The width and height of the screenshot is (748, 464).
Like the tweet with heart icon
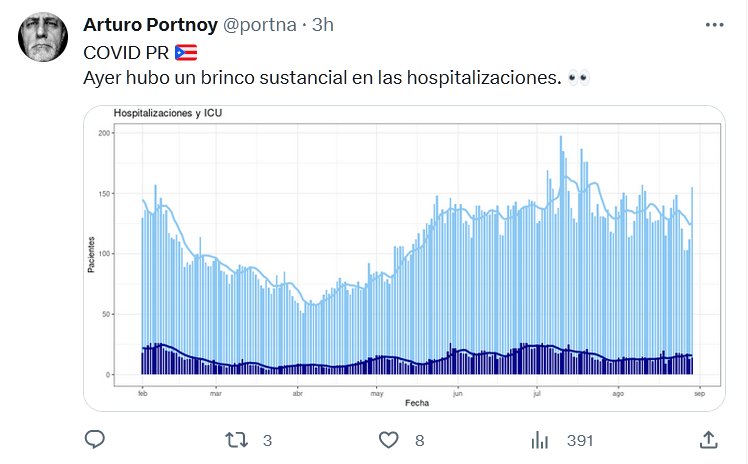pyautogui.click(x=389, y=439)
